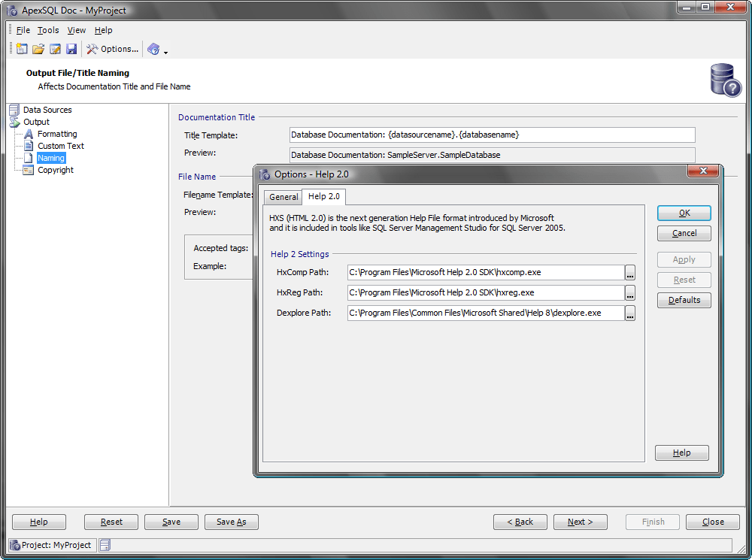752x560 pixels.
Task: Edit the project with the toolbar pencil icon
Action: (54, 48)
